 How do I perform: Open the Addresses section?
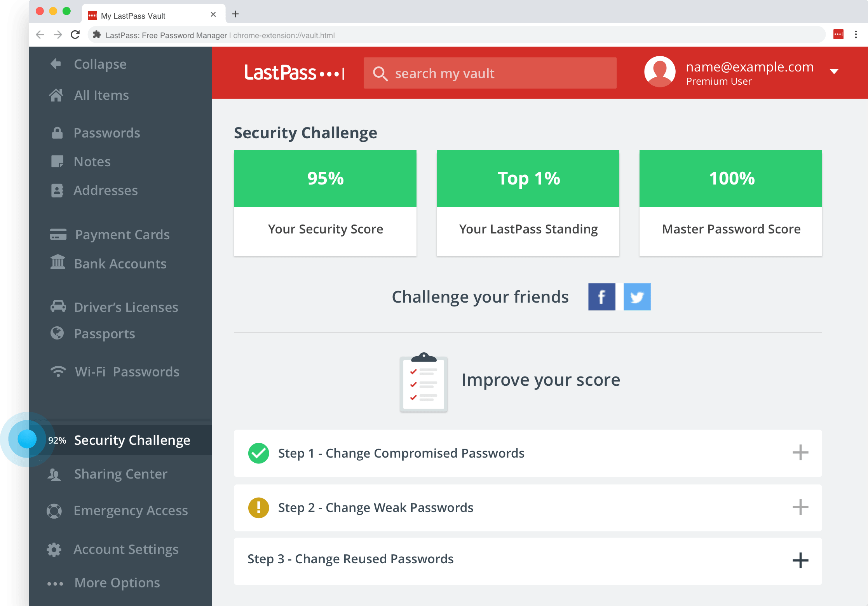coord(105,190)
